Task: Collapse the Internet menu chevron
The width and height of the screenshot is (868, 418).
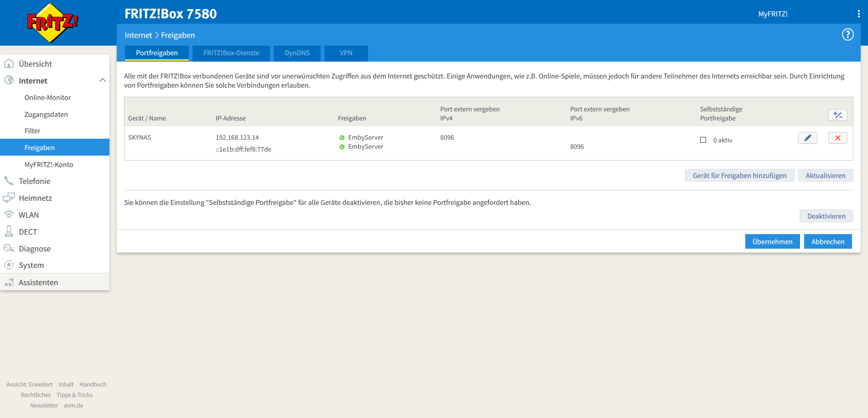Action: coord(103,80)
